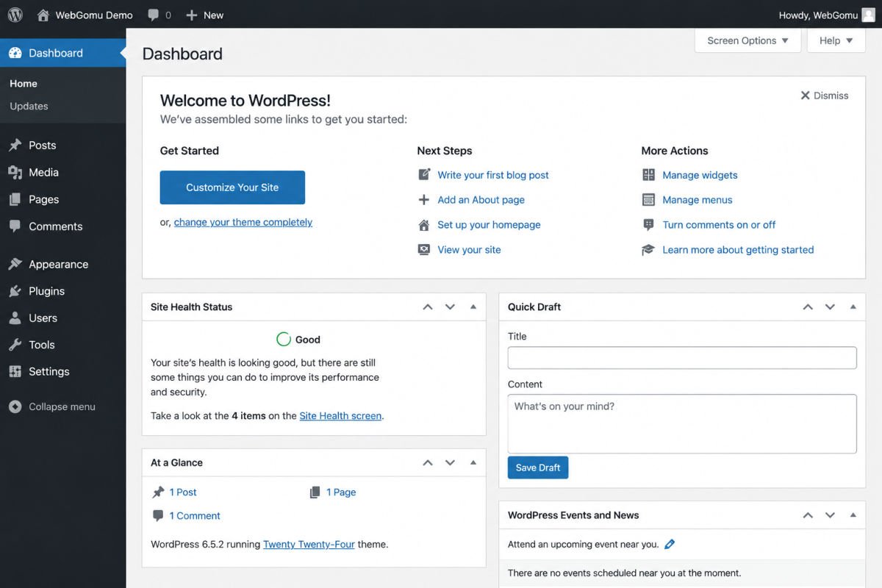The height and width of the screenshot is (588, 882).
Task: Toggle Site Health Status panel collapse triangle
Action: (473, 307)
